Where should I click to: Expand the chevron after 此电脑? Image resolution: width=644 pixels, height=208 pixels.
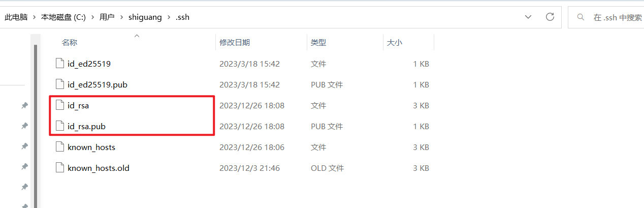pyautogui.click(x=34, y=17)
